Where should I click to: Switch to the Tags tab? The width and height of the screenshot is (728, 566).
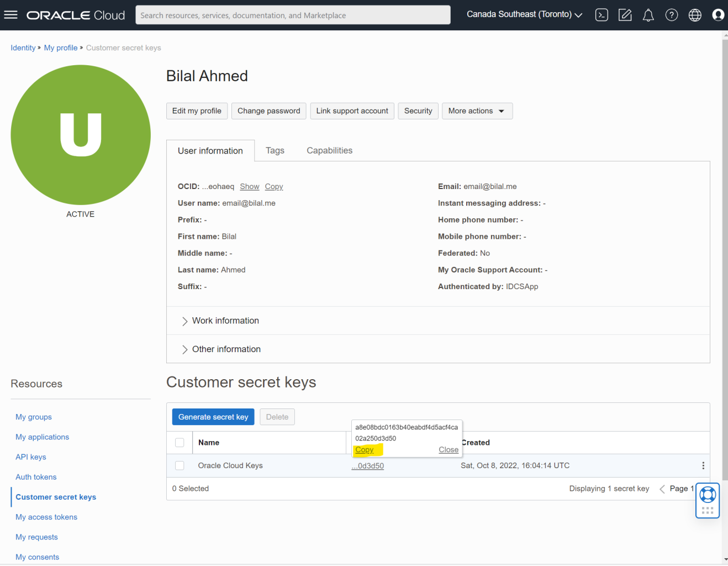click(275, 150)
